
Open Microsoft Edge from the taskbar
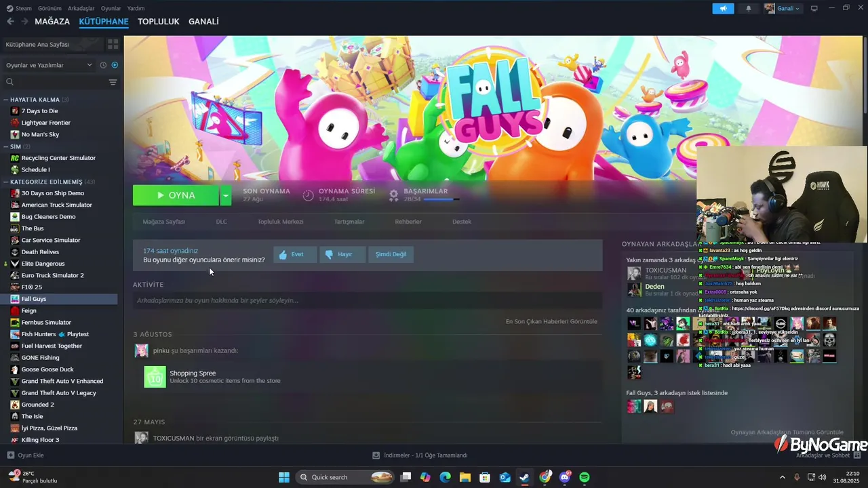[445, 477]
